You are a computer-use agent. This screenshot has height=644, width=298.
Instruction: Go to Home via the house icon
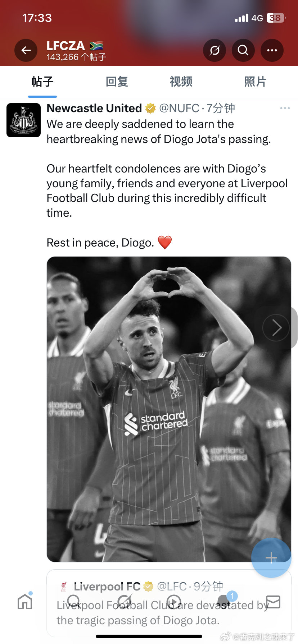point(25,602)
